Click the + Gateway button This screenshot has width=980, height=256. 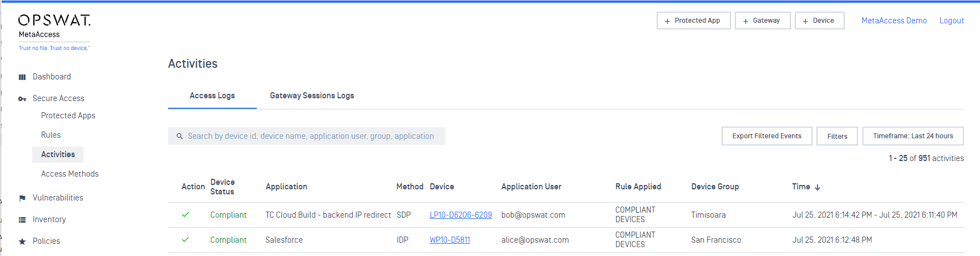(x=763, y=21)
